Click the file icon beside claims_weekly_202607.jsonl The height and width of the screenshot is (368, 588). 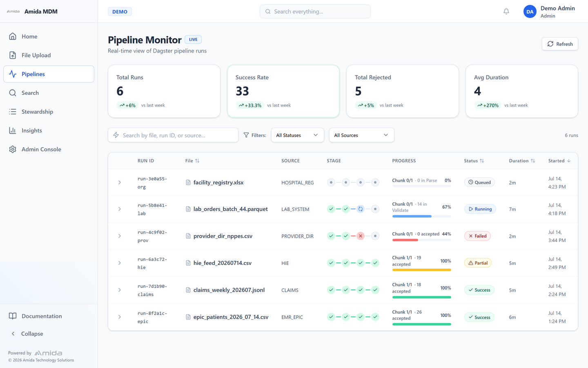pos(188,290)
